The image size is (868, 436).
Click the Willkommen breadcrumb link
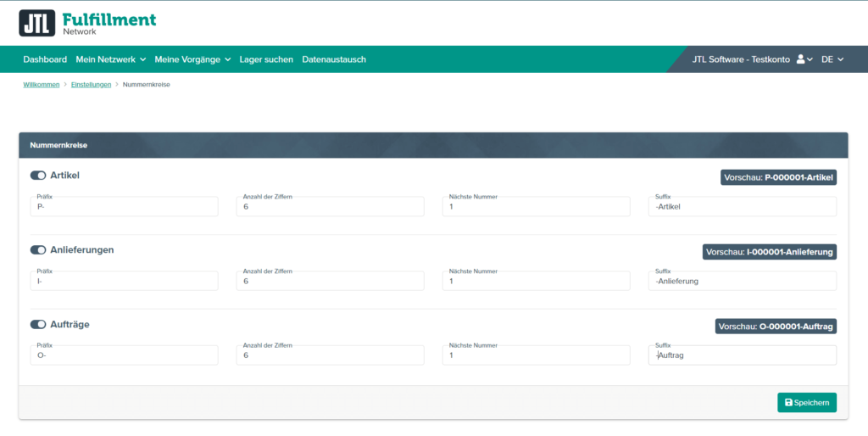42,85
